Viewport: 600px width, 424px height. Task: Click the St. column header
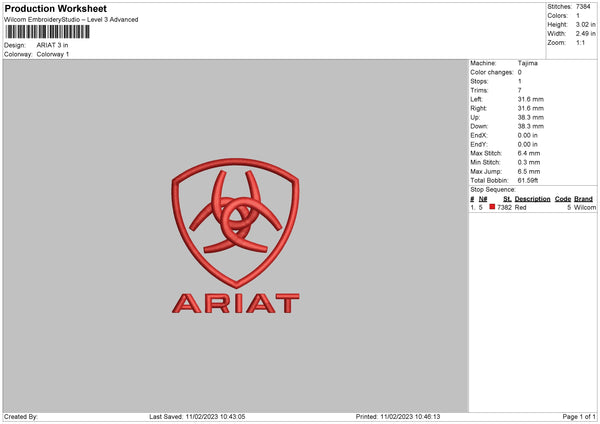507,199
